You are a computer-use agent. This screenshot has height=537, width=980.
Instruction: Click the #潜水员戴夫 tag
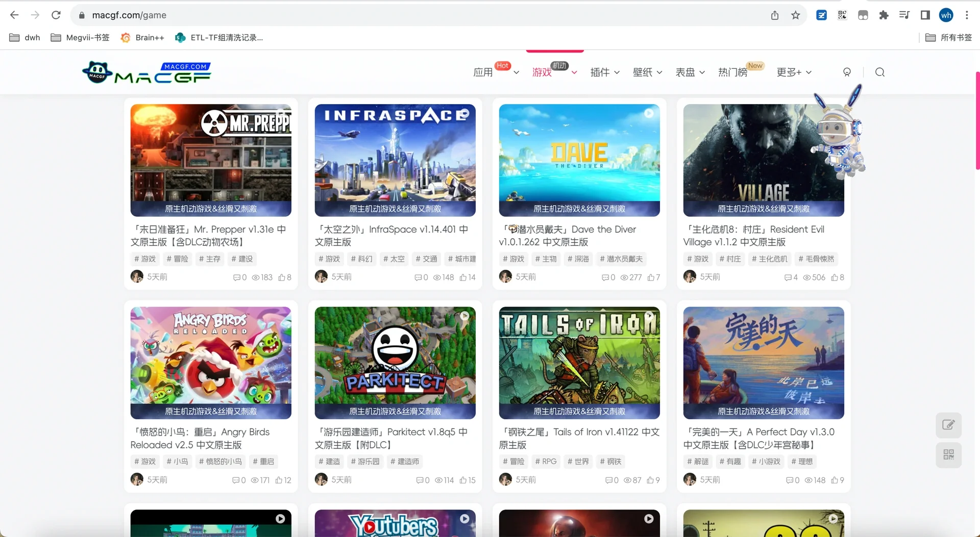pos(621,259)
